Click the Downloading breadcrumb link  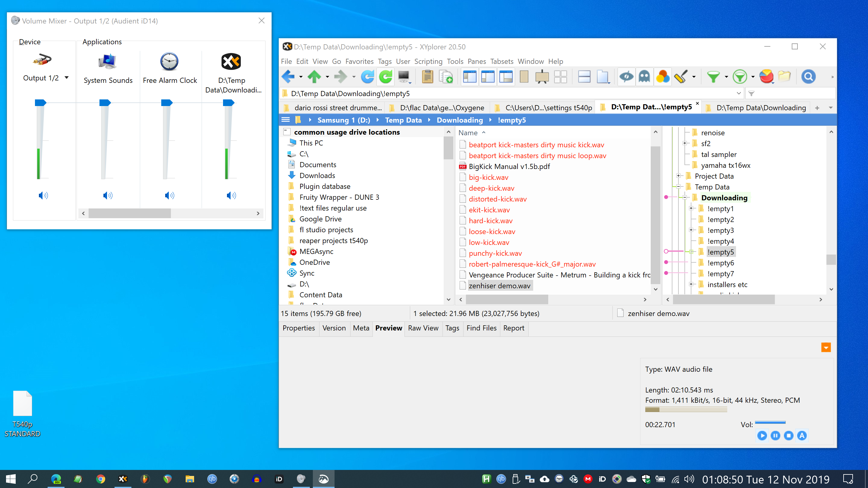pyautogui.click(x=460, y=120)
